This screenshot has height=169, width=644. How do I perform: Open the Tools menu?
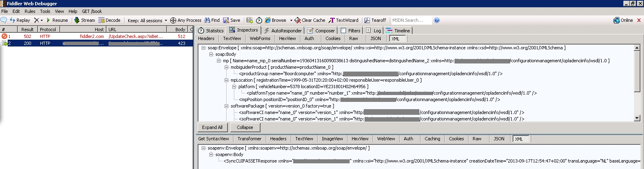tap(45, 11)
